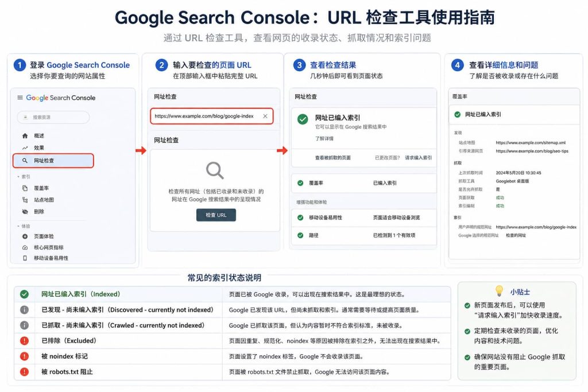Viewport: 588px width, 392px height.
Task: Open the hamburger menu beside Google Search Console
Action: coord(20,98)
